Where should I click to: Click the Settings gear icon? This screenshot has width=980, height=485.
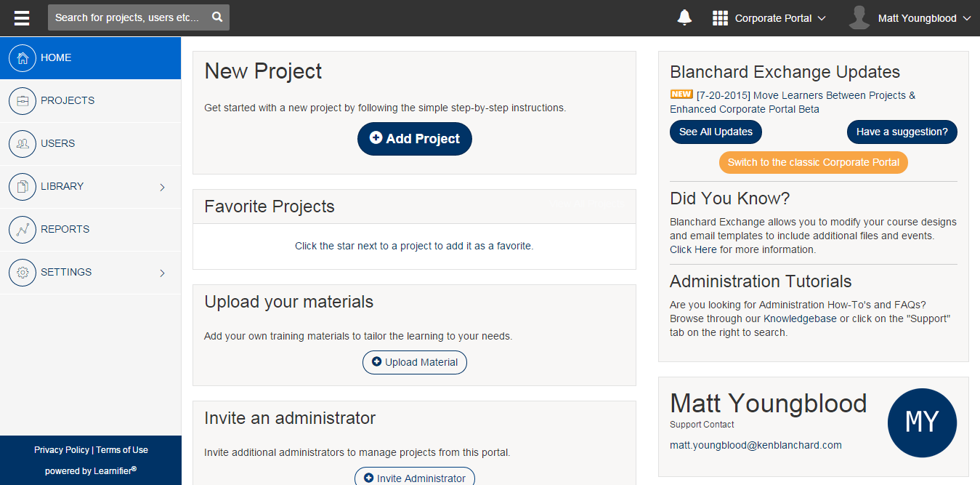click(x=23, y=273)
